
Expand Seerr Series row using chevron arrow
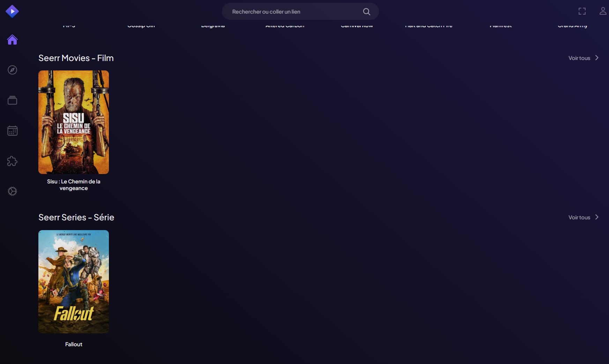(597, 217)
